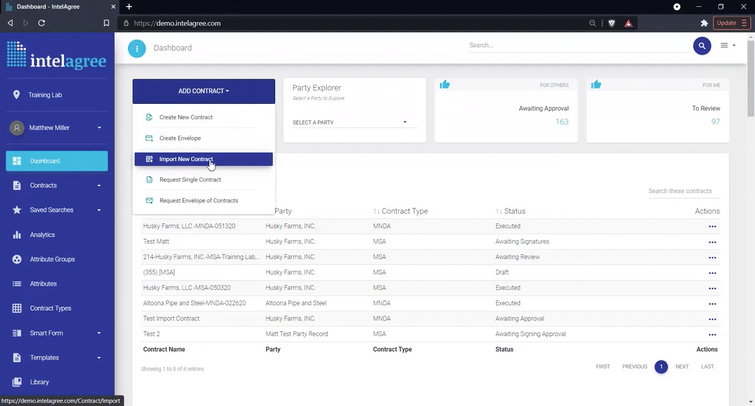Click the Contract Types grid icon
The image size is (755, 406).
[17, 308]
